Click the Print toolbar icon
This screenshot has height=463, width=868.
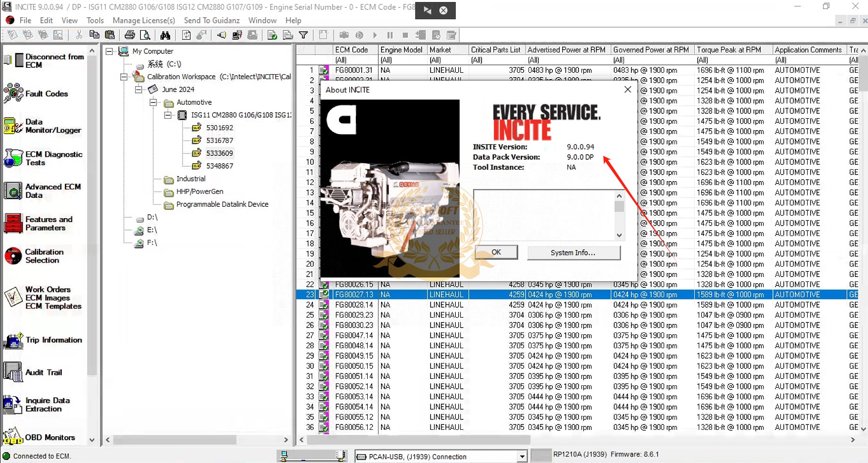coord(130,35)
